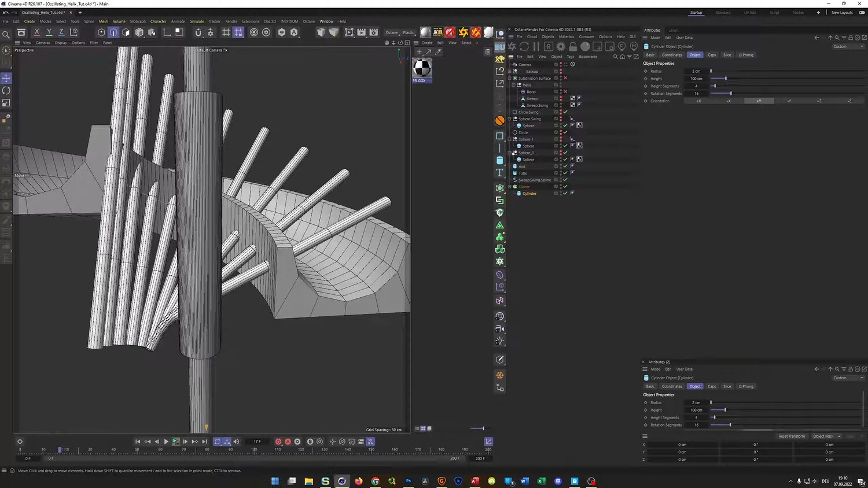The width and height of the screenshot is (868, 488).
Task: Open Firefox from taskbar
Action: coord(359,481)
